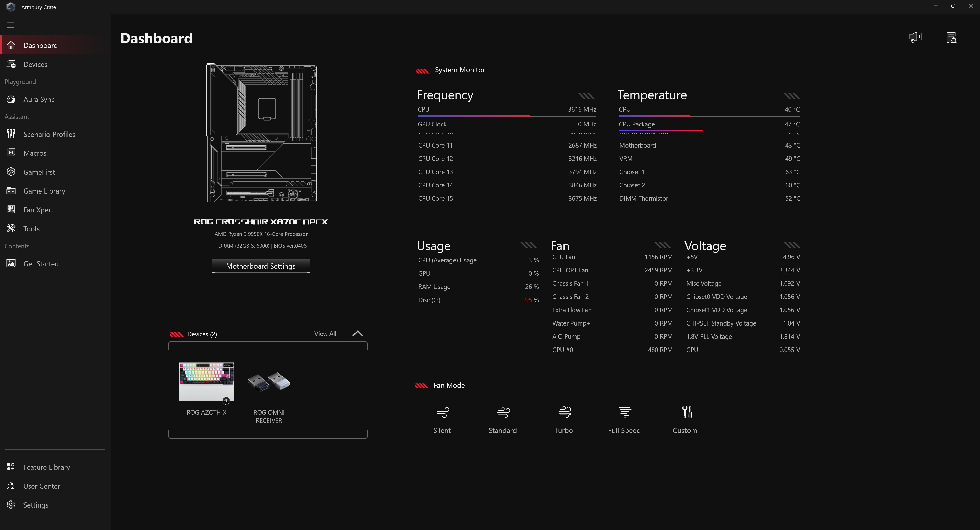Open User Center label in sidebar
Image resolution: width=980 pixels, height=530 pixels.
(41, 486)
